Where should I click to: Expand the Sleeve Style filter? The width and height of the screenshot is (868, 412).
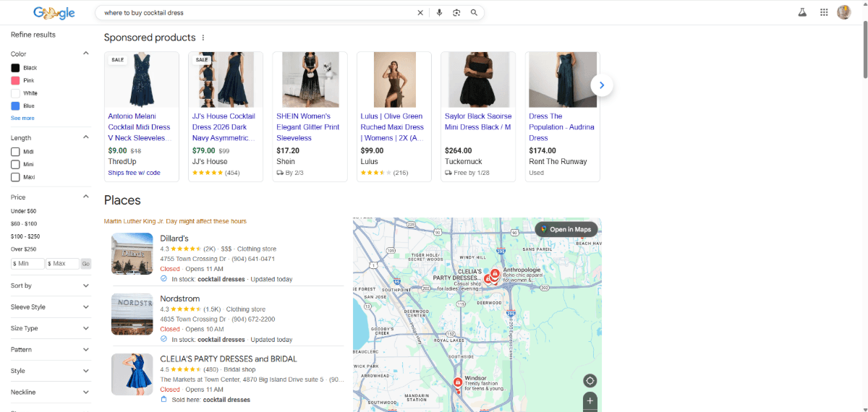(51, 307)
